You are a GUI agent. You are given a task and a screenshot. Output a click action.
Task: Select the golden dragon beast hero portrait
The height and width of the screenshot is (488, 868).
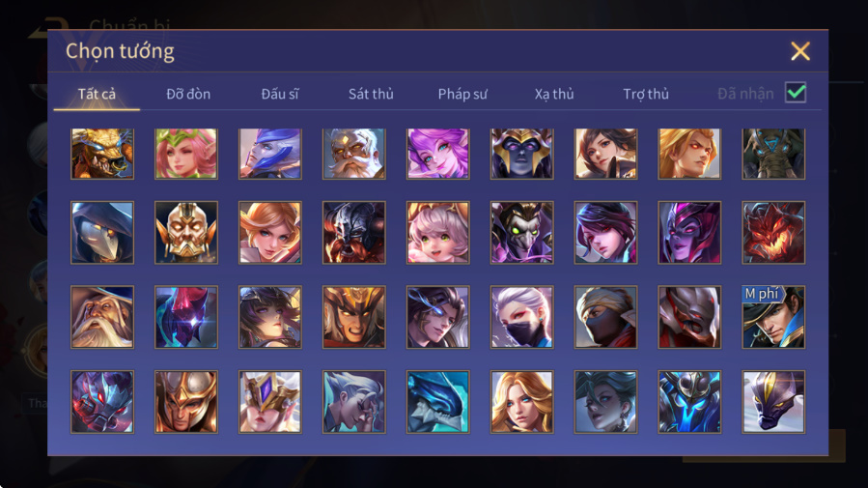[x=101, y=154]
